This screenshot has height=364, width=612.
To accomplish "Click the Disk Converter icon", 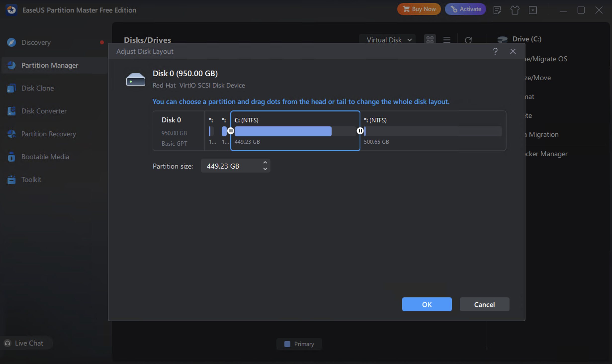I will 11,111.
